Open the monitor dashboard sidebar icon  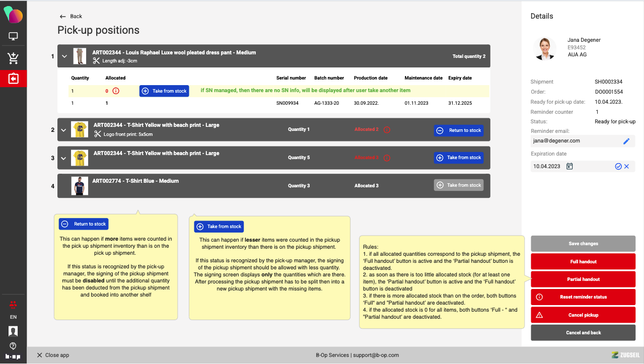(13, 36)
